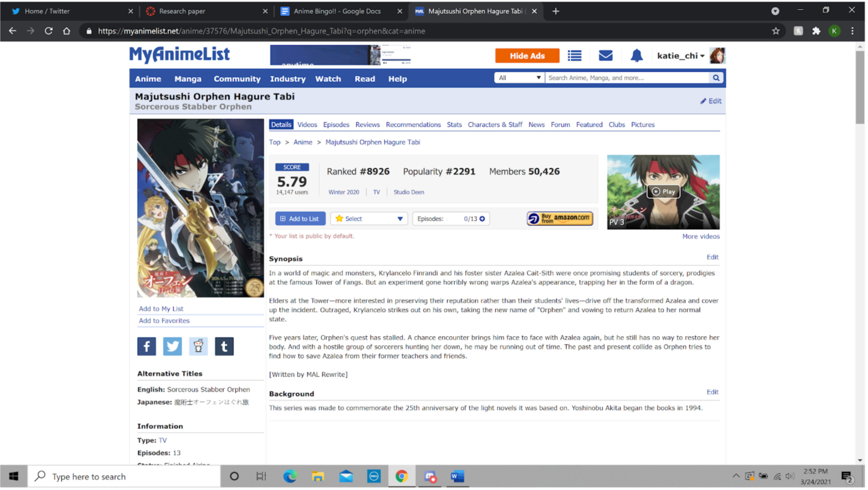868x490 pixels.
Task: Open Microsoft Word from taskbar
Action: (457, 476)
